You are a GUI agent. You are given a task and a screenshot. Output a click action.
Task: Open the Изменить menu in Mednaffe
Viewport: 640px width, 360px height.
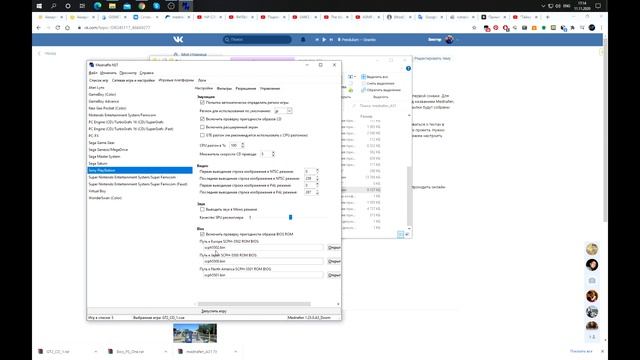pos(108,73)
